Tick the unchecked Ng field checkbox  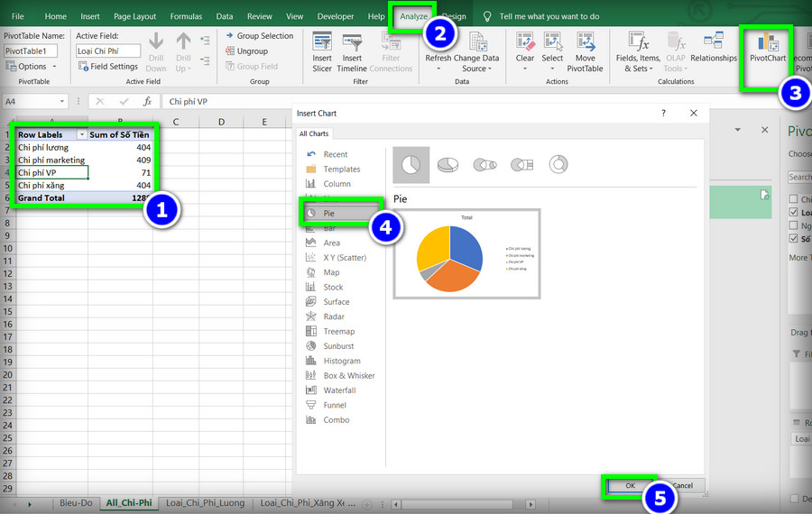pos(793,225)
